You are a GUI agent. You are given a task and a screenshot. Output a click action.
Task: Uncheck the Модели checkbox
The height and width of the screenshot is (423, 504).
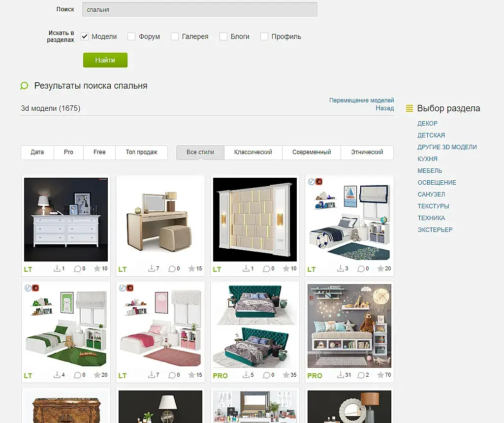[x=85, y=36]
